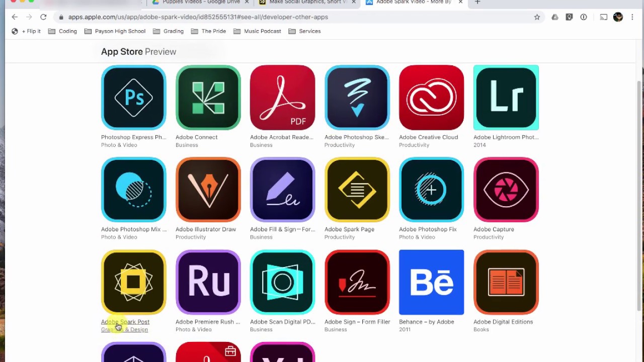Click the browser forward arrow
Viewport: 644px width, 362px height.
[x=29, y=17]
